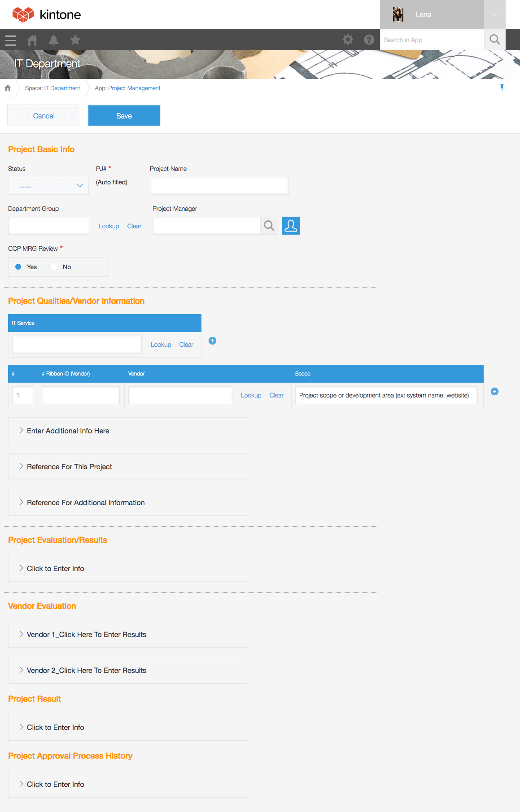Click the pin icon in the breadcrumb bar
This screenshot has height=812, width=520.
(502, 88)
